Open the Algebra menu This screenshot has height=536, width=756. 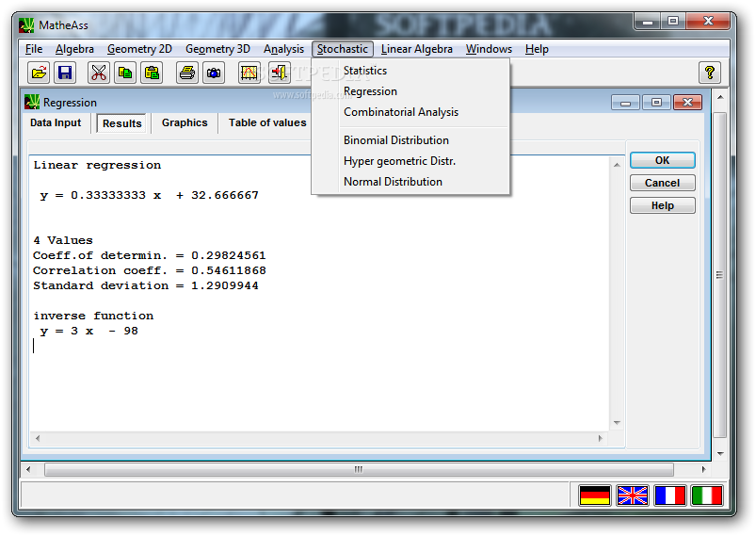74,49
